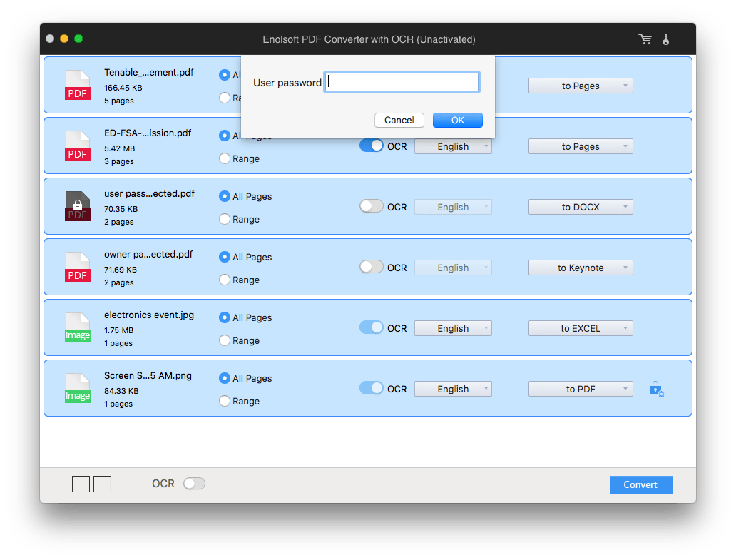736x560 pixels.
Task: Click the 71.69 KB file size
Action: coord(120,270)
